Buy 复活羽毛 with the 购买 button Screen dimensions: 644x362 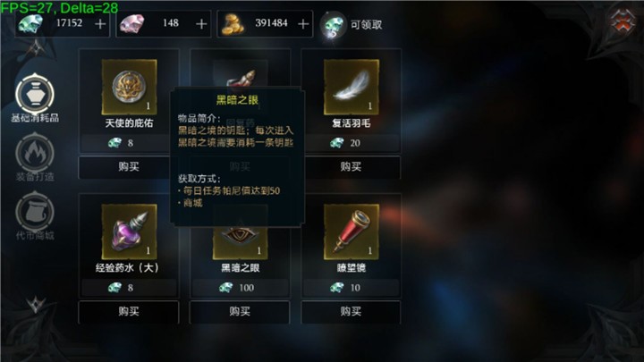coord(352,167)
